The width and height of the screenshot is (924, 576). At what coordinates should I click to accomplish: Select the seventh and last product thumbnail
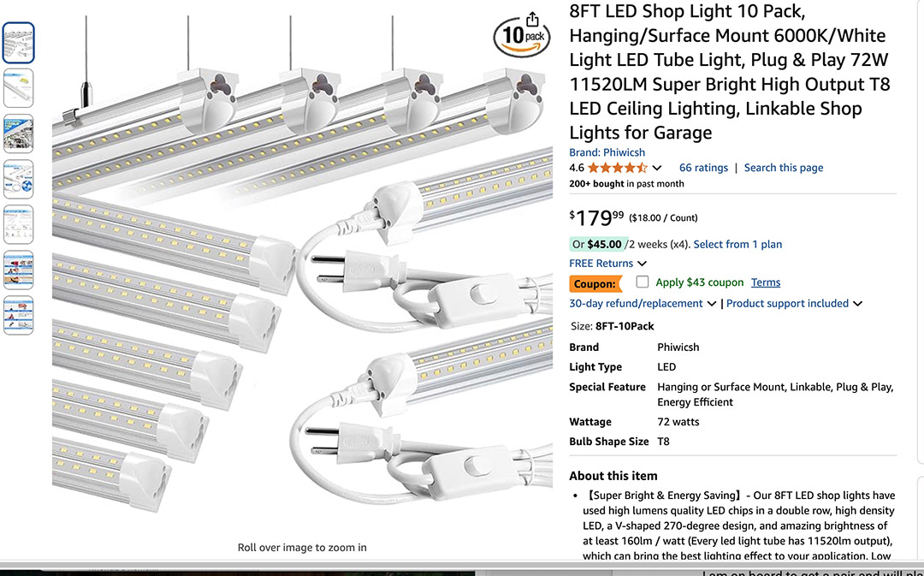19,315
